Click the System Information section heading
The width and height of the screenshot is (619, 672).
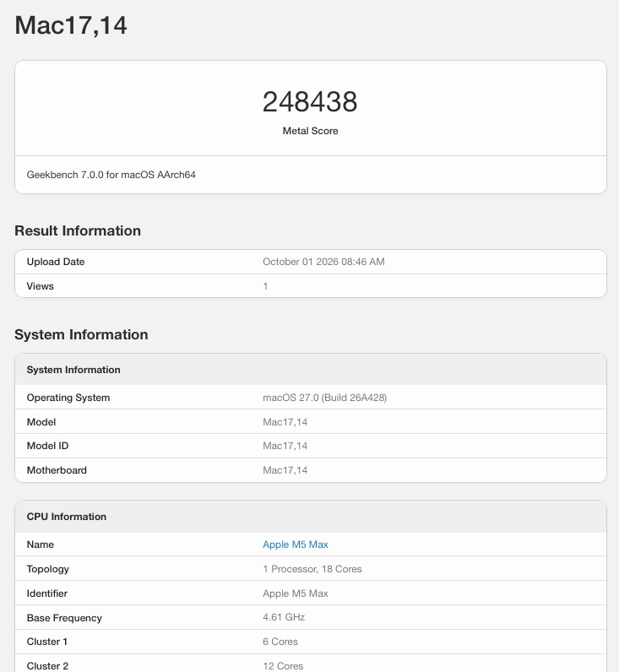tap(81, 334)
